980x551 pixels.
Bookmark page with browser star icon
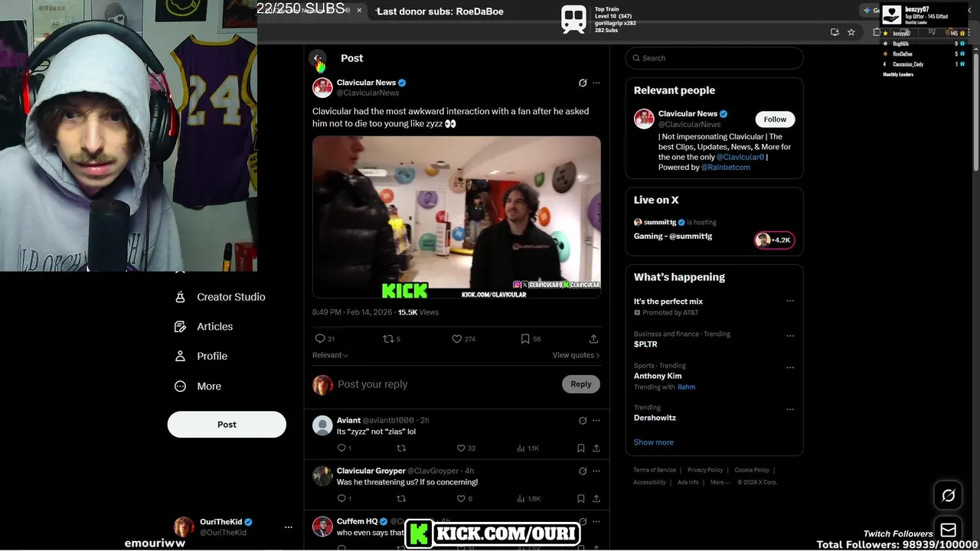tap(851, 32)
